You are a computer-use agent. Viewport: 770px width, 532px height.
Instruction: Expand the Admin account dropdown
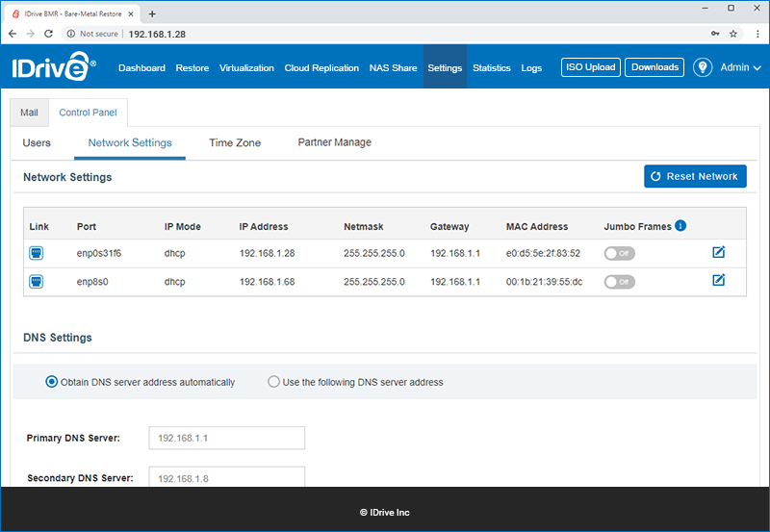tap(740, 67)
